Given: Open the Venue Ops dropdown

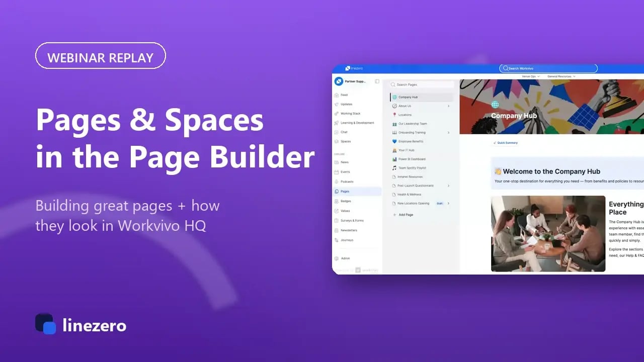Looking at the screenshot, I should point(530,76).
